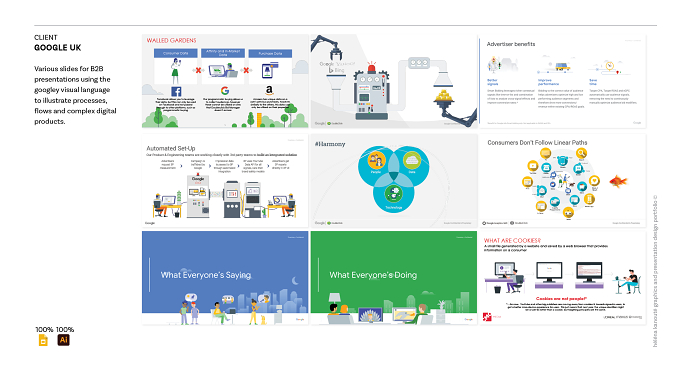
Task: Click the 'WALLED GARDENS' red title
Action: pyautogui.click(x=171, y=40)
